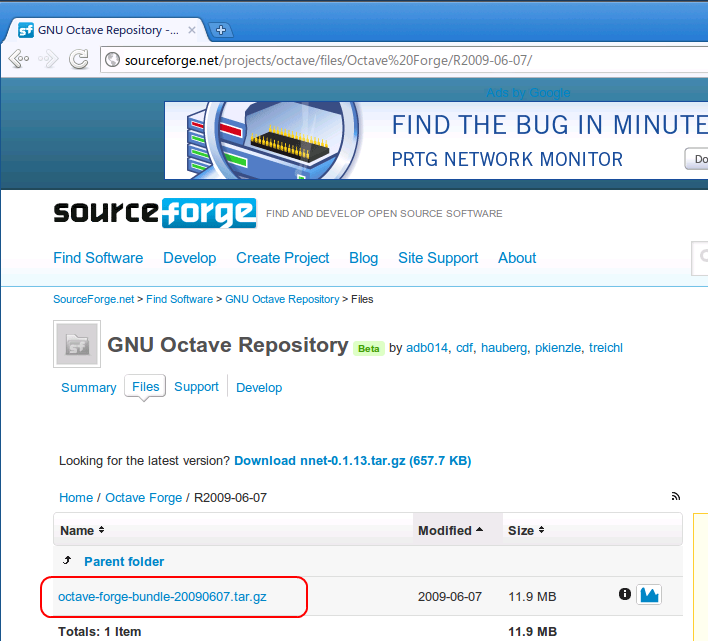This screenshot has width=708, height=641.
Task: Click the browser address bar URL
Action: click(328, 60)
